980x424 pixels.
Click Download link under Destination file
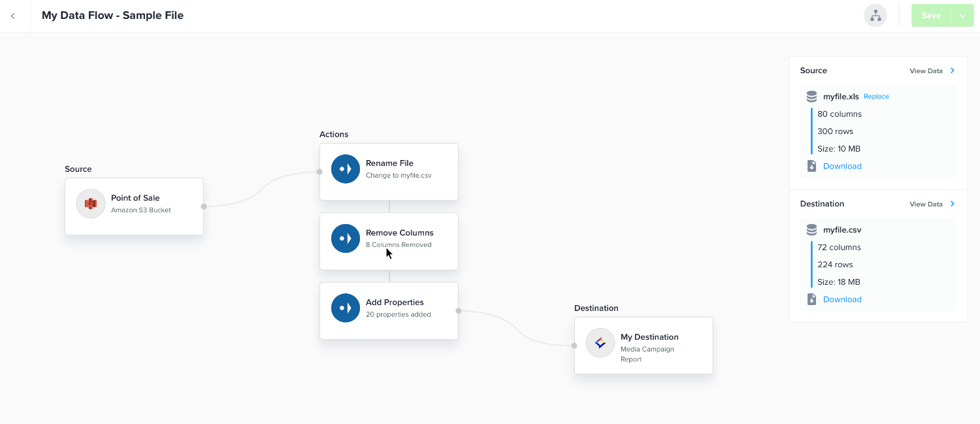842,299
